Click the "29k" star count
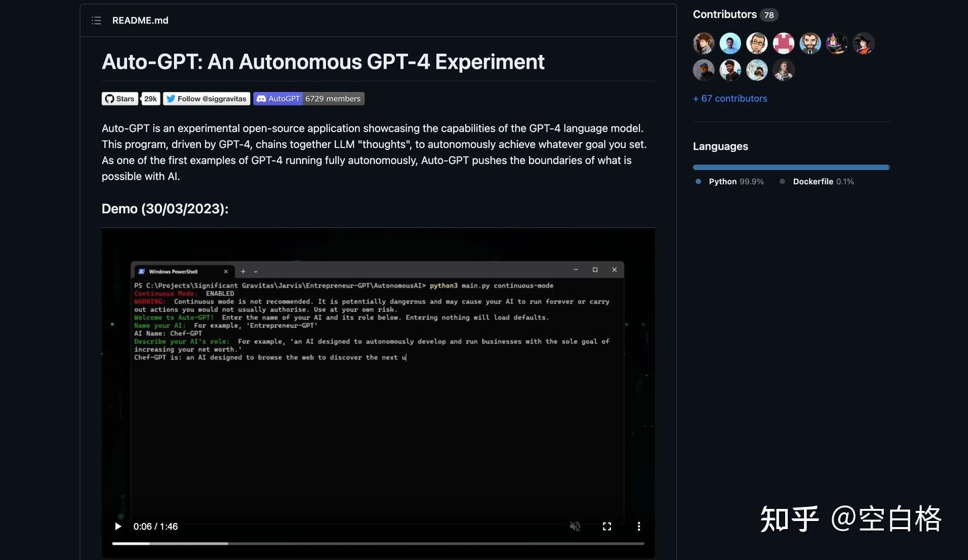This screenshot has height=560, width=968. point(150,98)
